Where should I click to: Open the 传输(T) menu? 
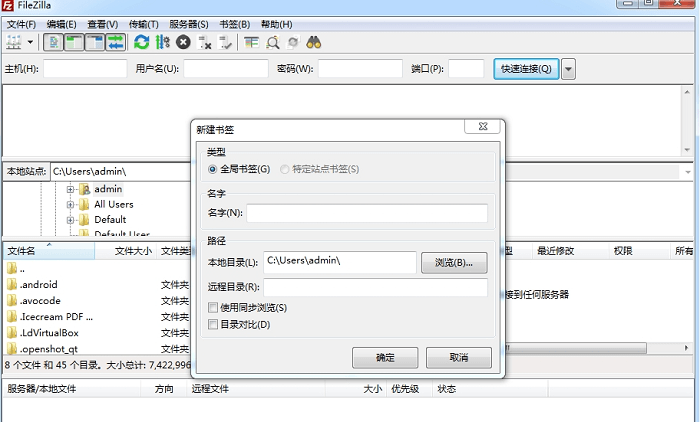click(143, 24)
